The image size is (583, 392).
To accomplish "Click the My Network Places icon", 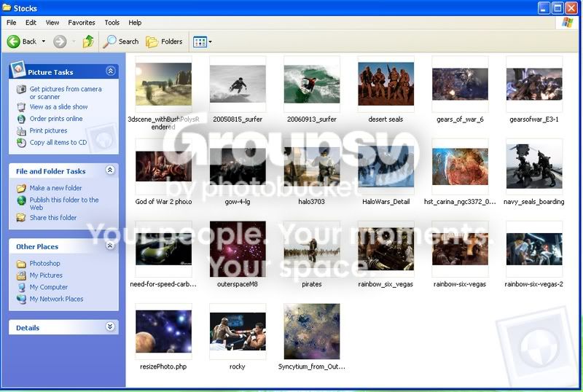I will 21,299.
